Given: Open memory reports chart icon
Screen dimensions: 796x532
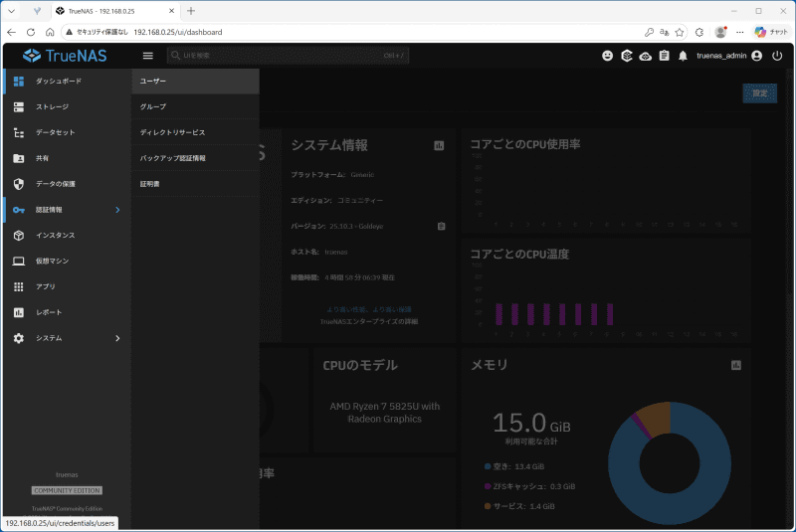Looking at the screenshot, I should tap(736, 365).
